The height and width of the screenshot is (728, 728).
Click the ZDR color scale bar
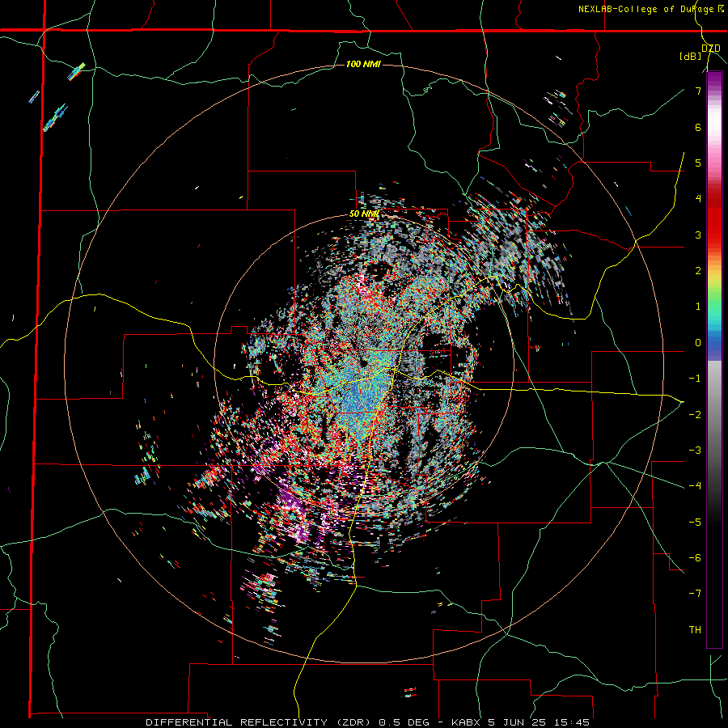click(x=714, y=359)
